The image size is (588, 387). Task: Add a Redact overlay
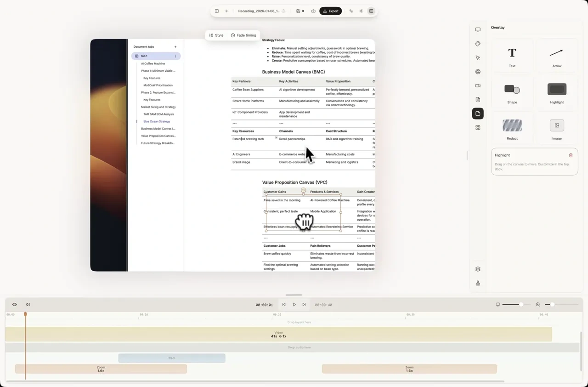pos(512,128)
